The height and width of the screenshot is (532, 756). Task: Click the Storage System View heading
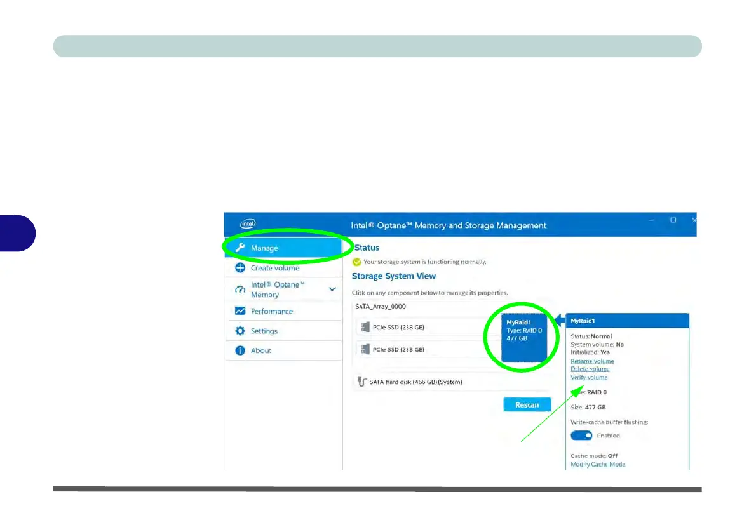[393, 276]
